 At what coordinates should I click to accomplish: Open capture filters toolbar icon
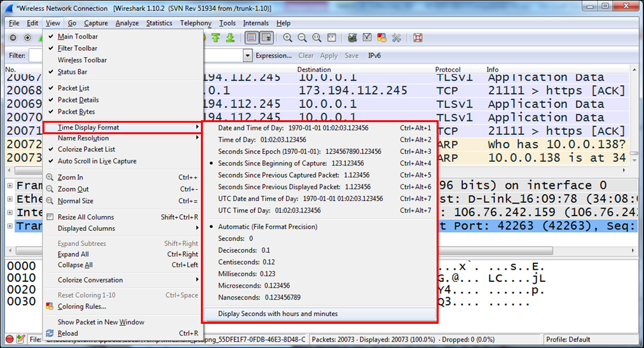[352, 38]
